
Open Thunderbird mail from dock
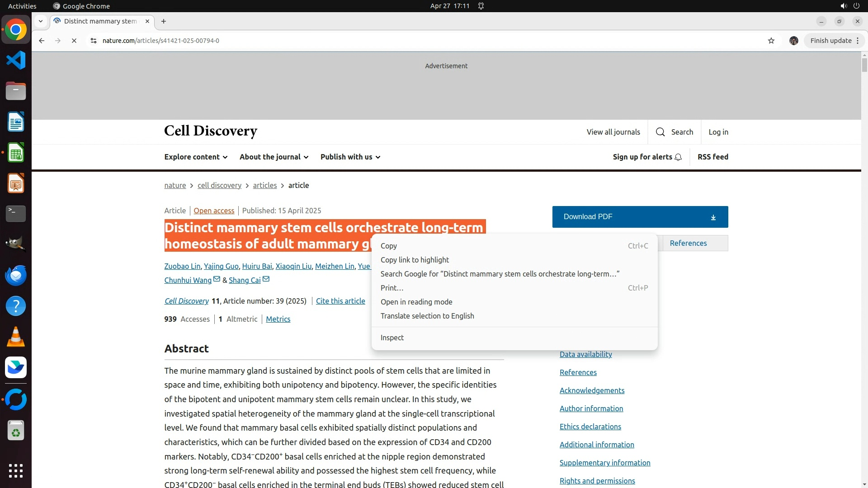(x=16, y=275)
